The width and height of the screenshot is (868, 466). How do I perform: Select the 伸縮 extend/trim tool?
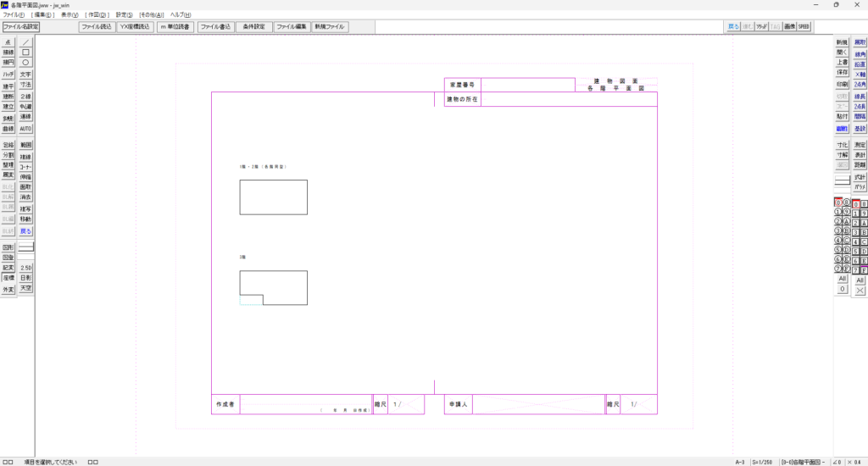tap(25, 177)
